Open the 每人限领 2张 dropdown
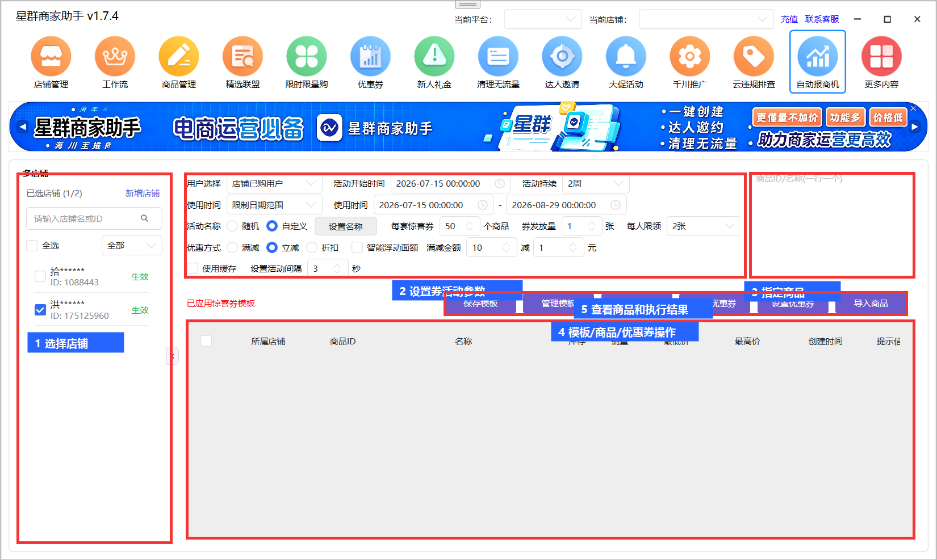Screen dimensions: 937x560 [x=703, y=226]
